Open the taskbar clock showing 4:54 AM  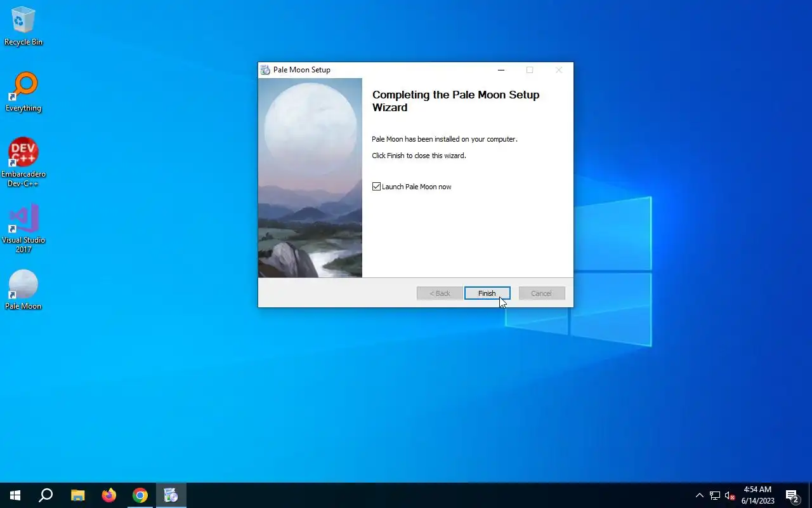[x=758, y=495]
